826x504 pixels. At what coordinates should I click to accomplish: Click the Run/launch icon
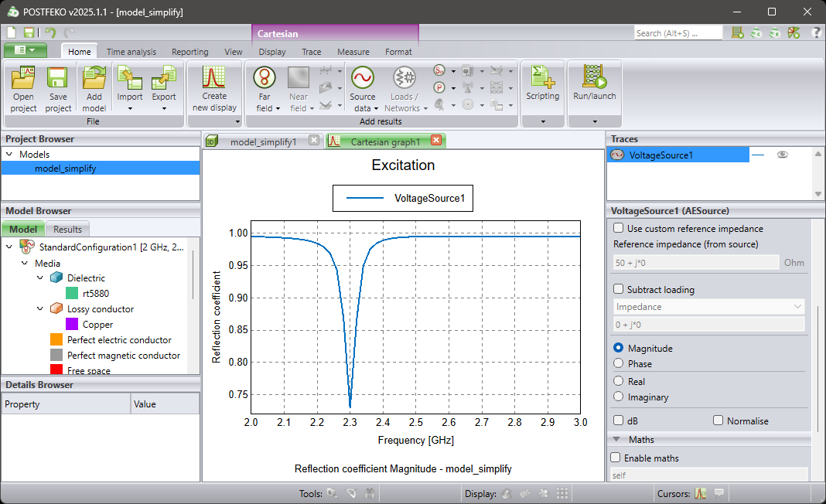[594, 77]
